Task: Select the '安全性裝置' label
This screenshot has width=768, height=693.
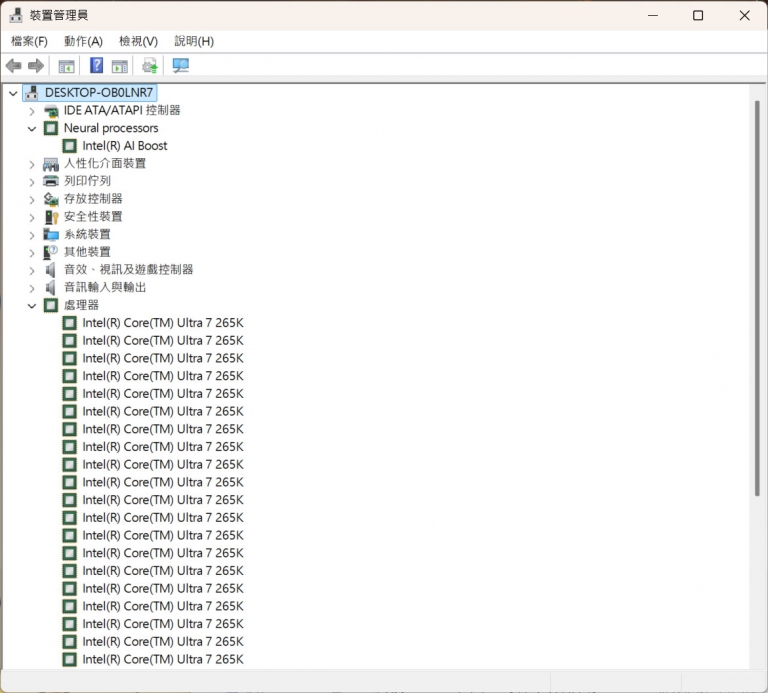Action: click(x=93, y=216)
